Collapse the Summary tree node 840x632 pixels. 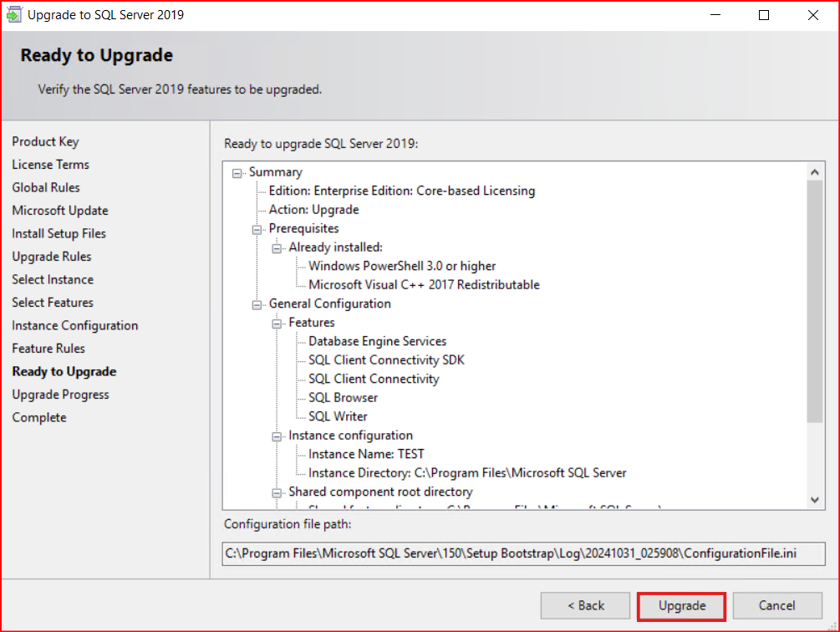point(237,172)
